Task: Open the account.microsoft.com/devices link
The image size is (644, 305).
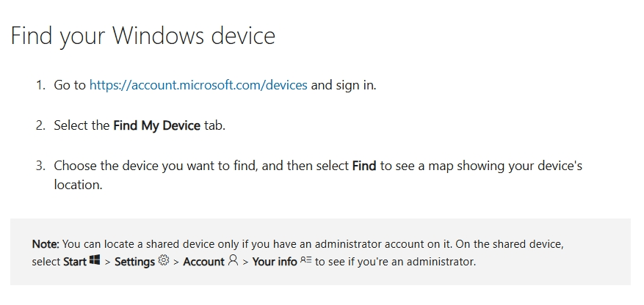Action: point(198,85)
